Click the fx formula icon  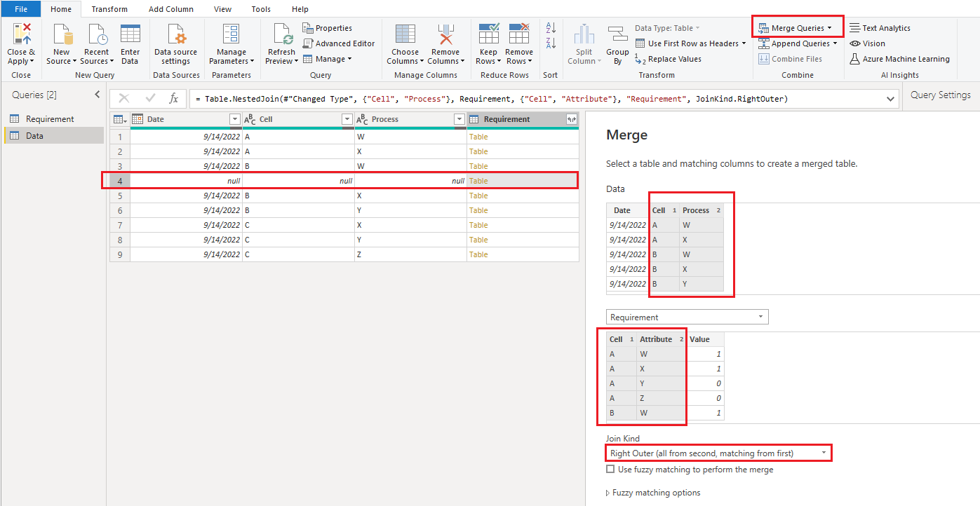[x=174, y=99]
